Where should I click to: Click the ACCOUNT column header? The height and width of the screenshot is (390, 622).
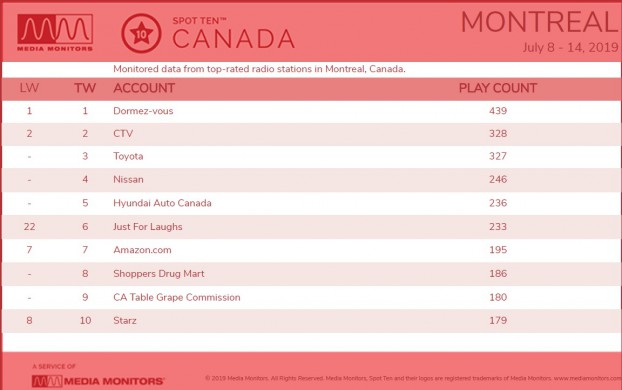tap(144, 88)
